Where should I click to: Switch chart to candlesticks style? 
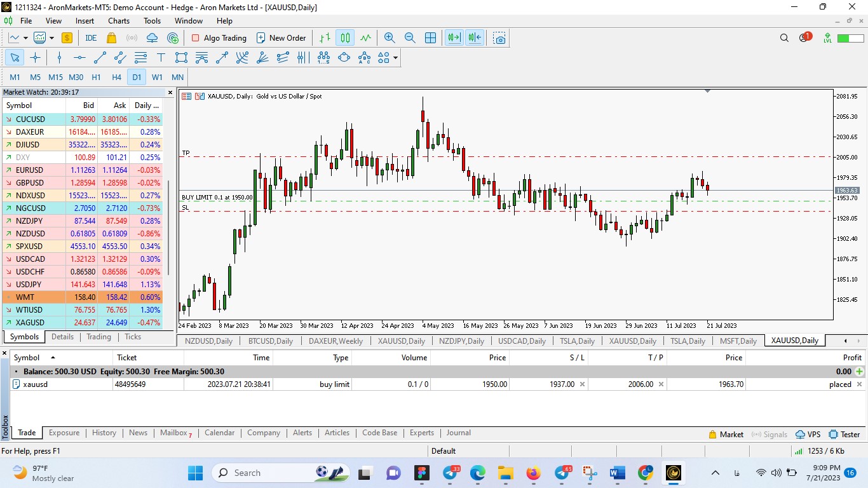[345, 38]
